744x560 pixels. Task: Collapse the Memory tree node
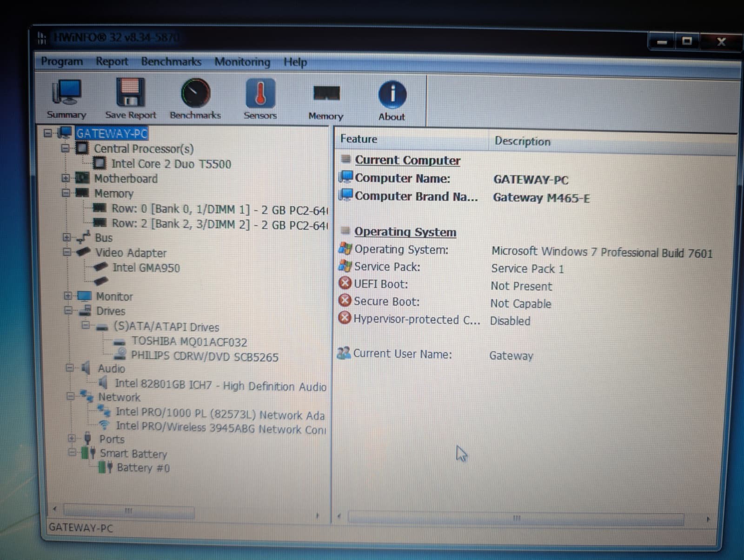[x=66, y=193]
